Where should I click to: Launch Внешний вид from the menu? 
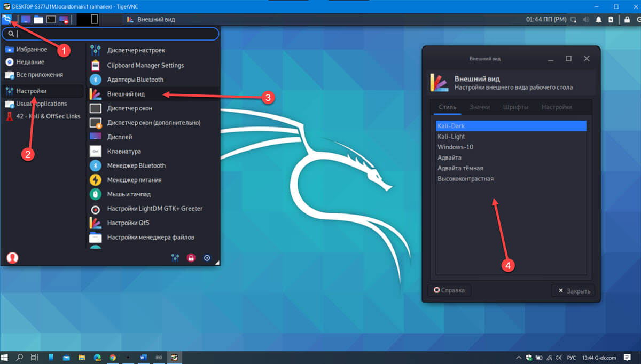pyautogui.click(x=153, y=94)
